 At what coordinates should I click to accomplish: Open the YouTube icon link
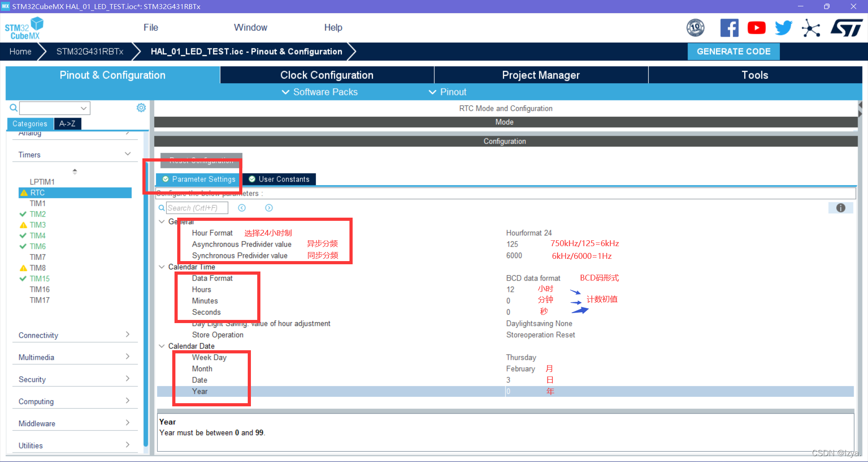(x=756, y=28)
